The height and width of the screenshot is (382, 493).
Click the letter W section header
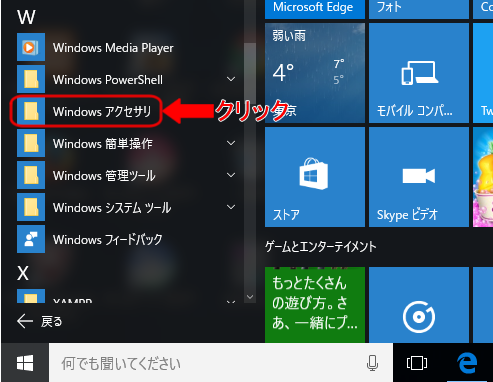coord(26,17)
